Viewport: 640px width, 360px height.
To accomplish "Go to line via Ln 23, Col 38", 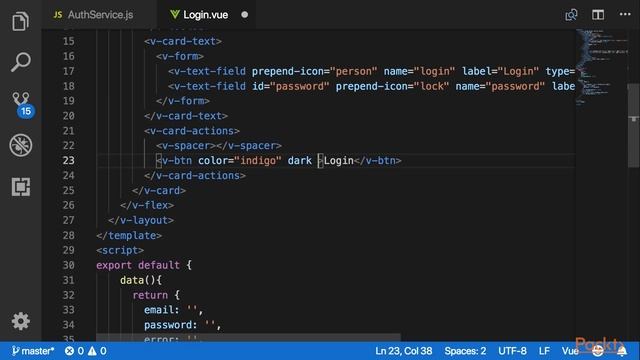I will (x=403, y=351).
